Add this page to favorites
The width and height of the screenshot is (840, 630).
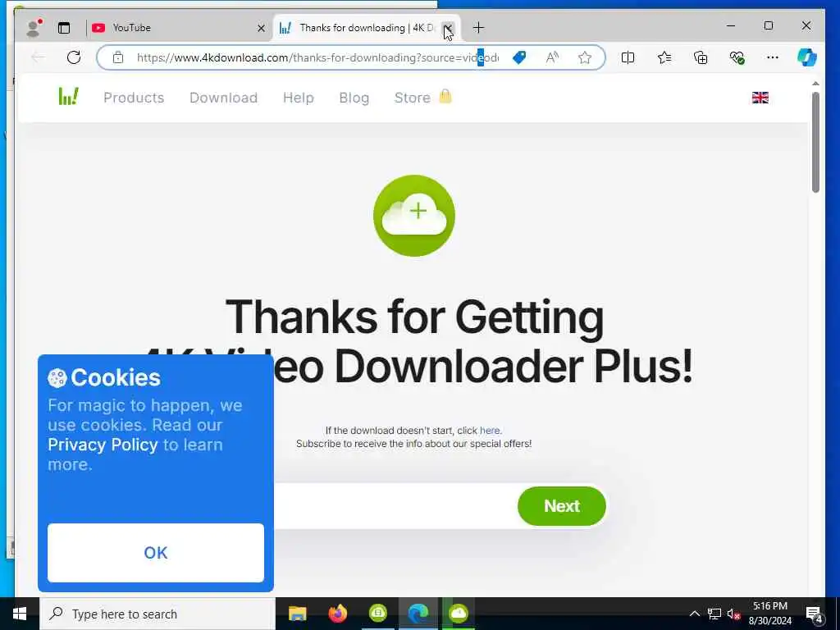(585, 57)
